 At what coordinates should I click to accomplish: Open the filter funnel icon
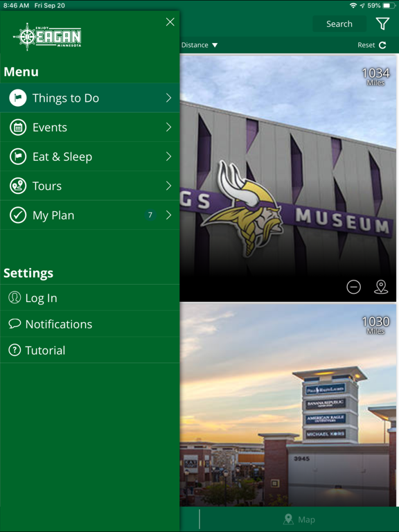382,24
